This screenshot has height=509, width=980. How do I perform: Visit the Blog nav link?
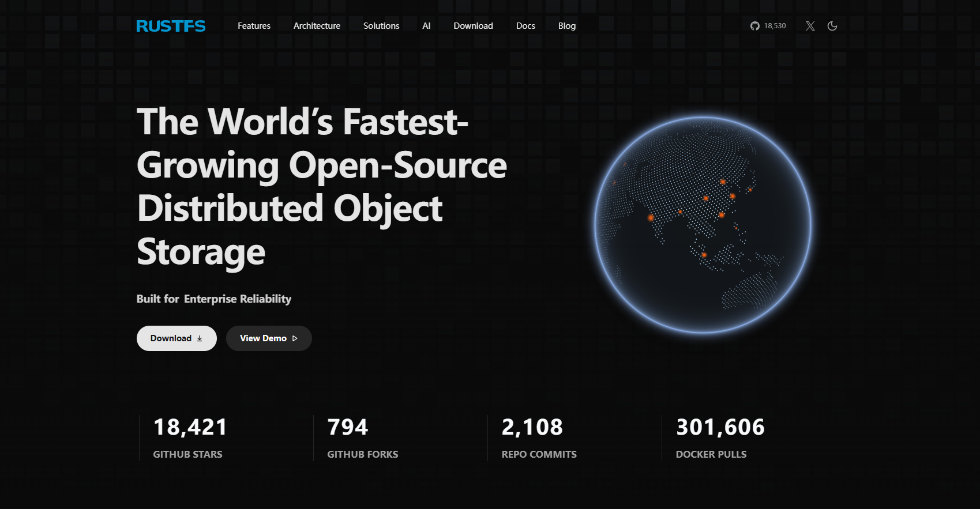click(x=567, y=26)
